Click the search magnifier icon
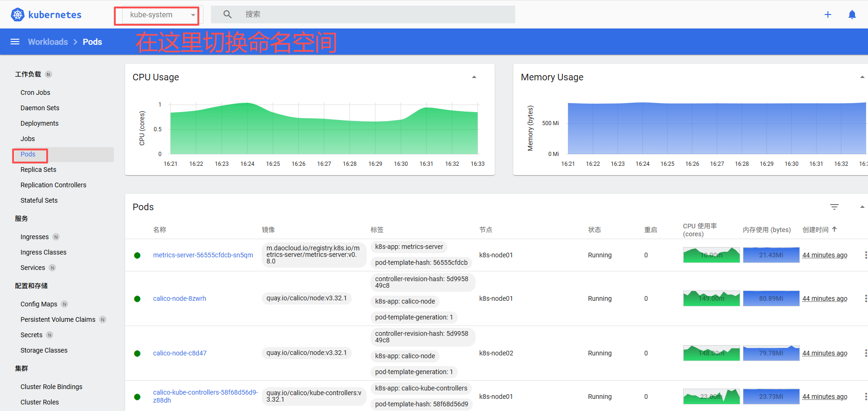This screenshot has width=868, height=411. pyautogui.click(x=227, y=14)
